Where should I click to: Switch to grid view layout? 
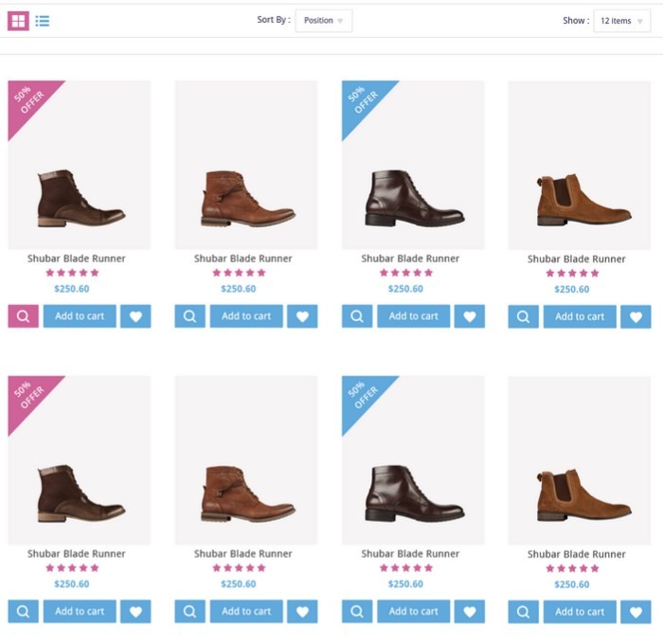pos(18,21)
